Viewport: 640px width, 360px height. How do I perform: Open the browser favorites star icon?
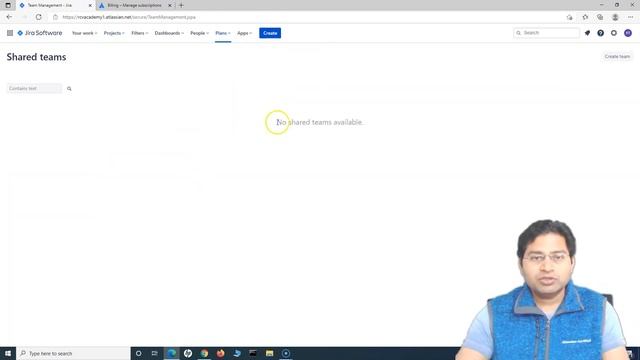pos(585,17)
